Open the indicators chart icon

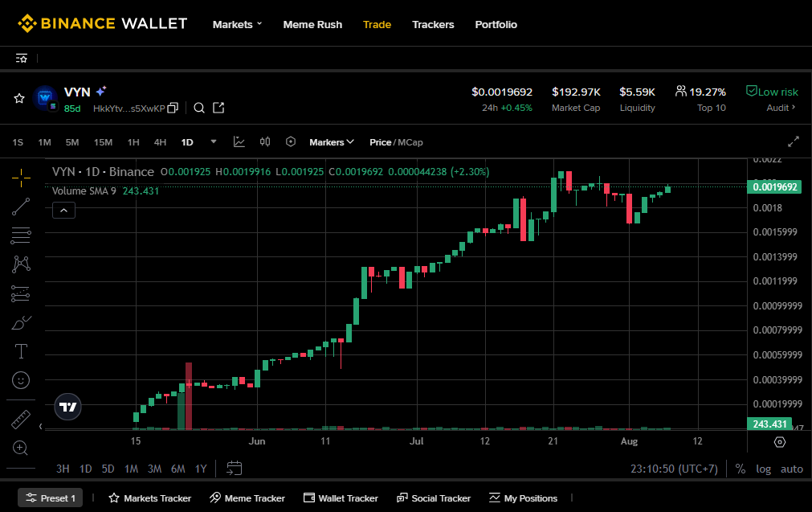coord(239,141)
